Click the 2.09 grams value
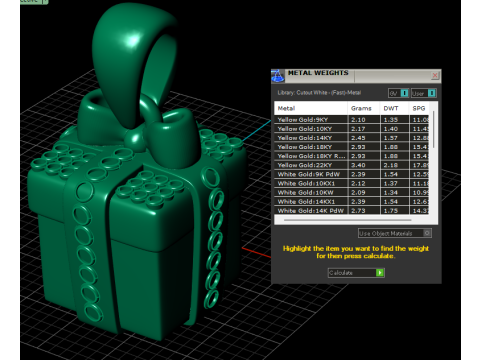 pos(358,192)
